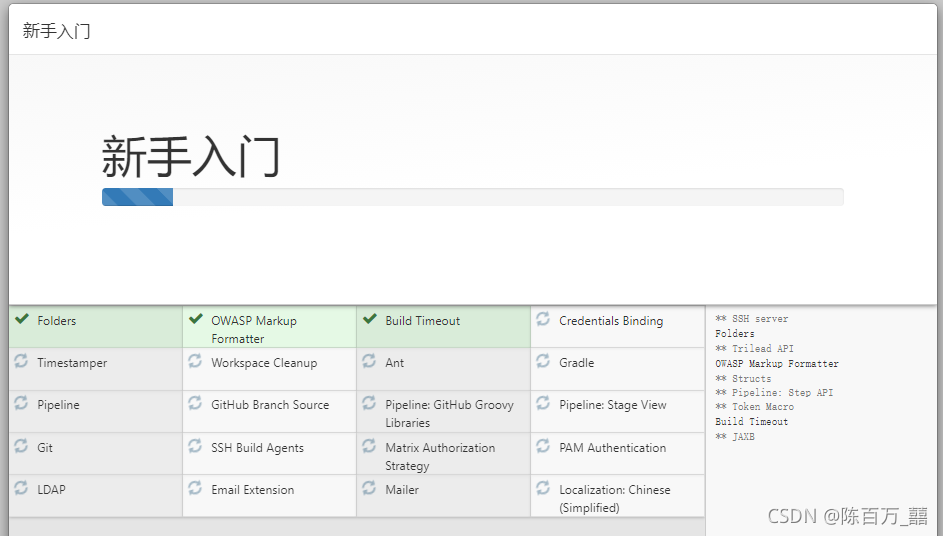Click the sync icon next to Gradle
The height and width of the screenshot is (536, 943).
(x=543, y=361)
